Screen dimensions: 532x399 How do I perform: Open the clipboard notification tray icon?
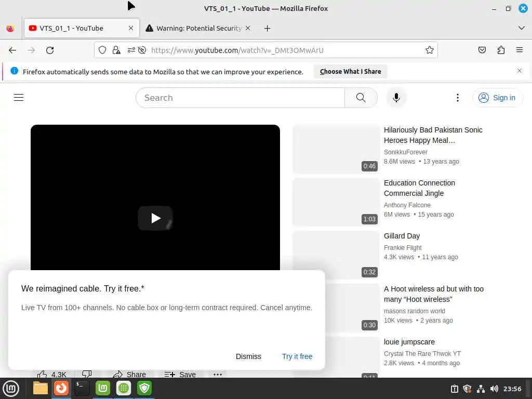pyautogui.click(x=454, y=389)
